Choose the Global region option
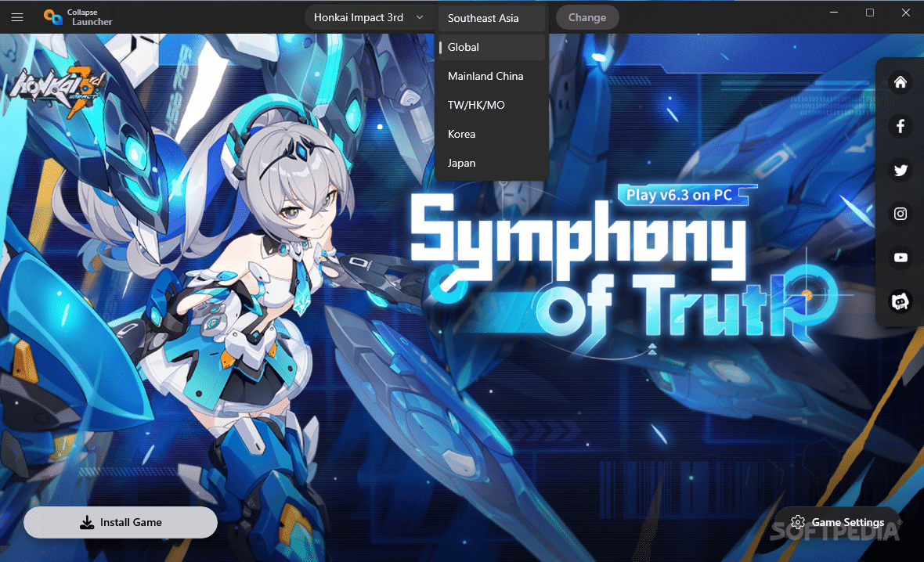Screen dimensions: 924x562 tap(492, 47)
